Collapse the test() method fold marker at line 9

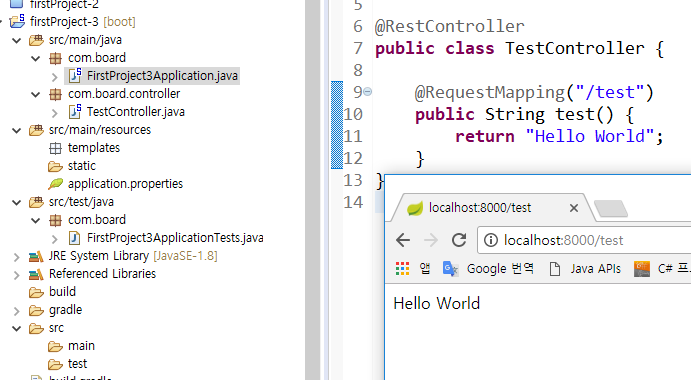368,92
